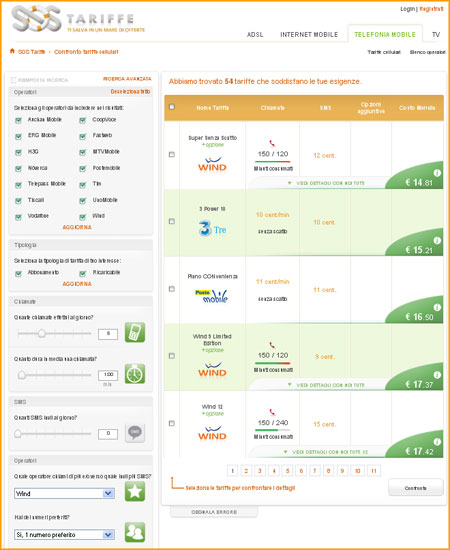Screen dimensions: 450x550
Task: Click the Registrati link
Action: [x=431, y=9]
